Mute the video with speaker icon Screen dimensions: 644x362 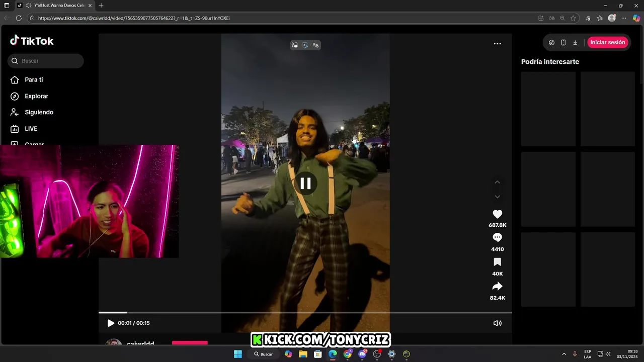pyautogui.click(x=497, y=323)
